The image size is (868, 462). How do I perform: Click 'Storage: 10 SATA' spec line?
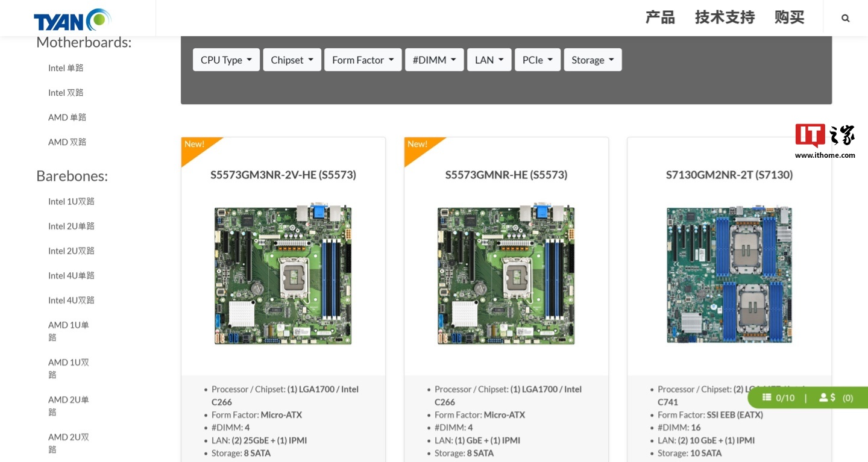(x=690, y=453)
